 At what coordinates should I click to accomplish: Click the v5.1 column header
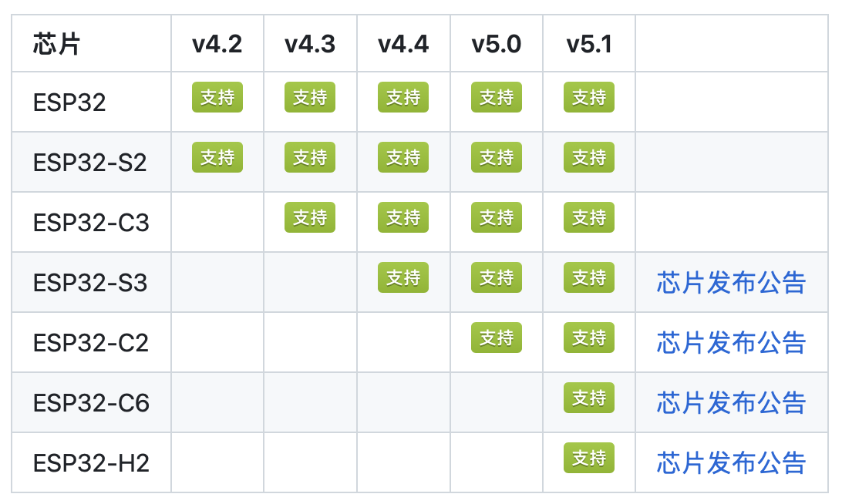click(x=589, y=44)
